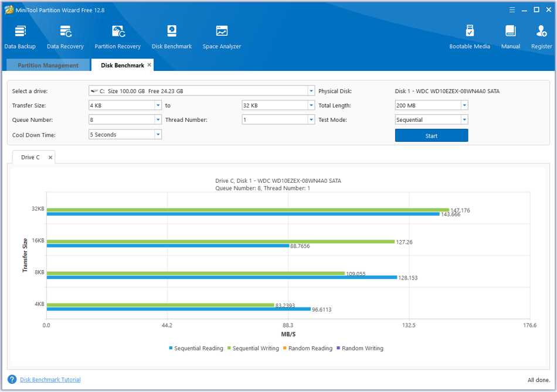The height and width of the screenshot is (392, 557).
Task: Open the Partition Recovery tool
Action: tap(117, 37)
